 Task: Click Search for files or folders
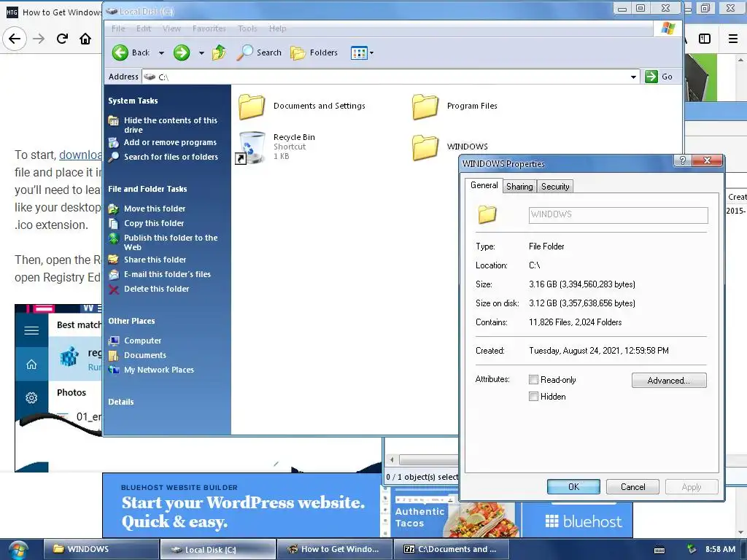coord(171,157)
